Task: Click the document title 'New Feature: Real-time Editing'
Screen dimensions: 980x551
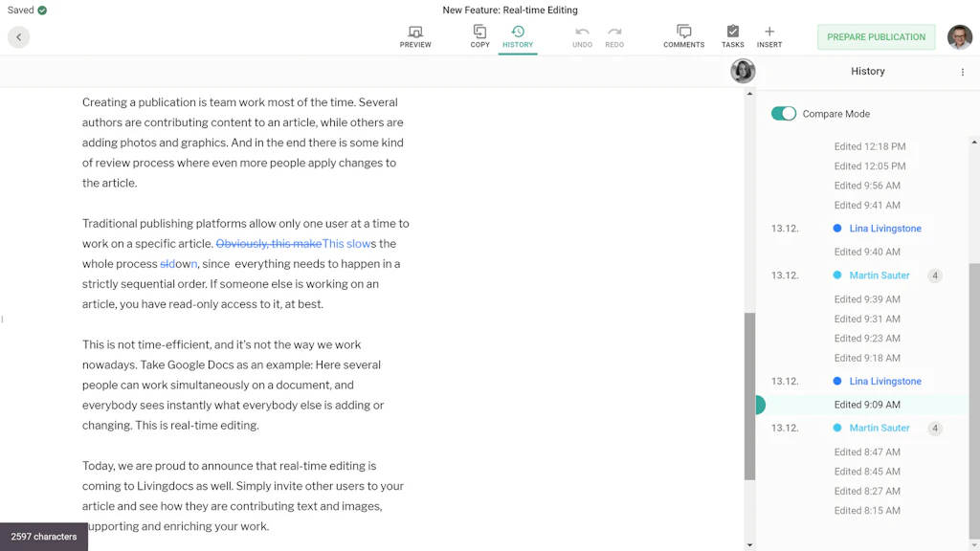Action: pos(510,10)
